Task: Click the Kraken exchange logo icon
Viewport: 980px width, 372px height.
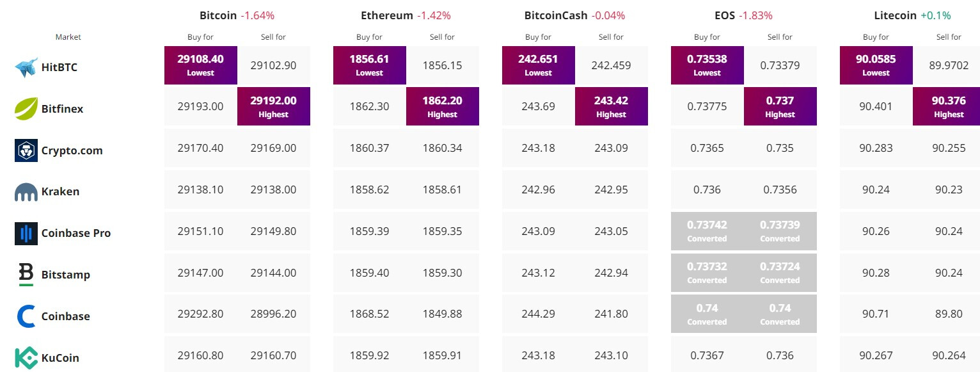Action: pos(26,191)
